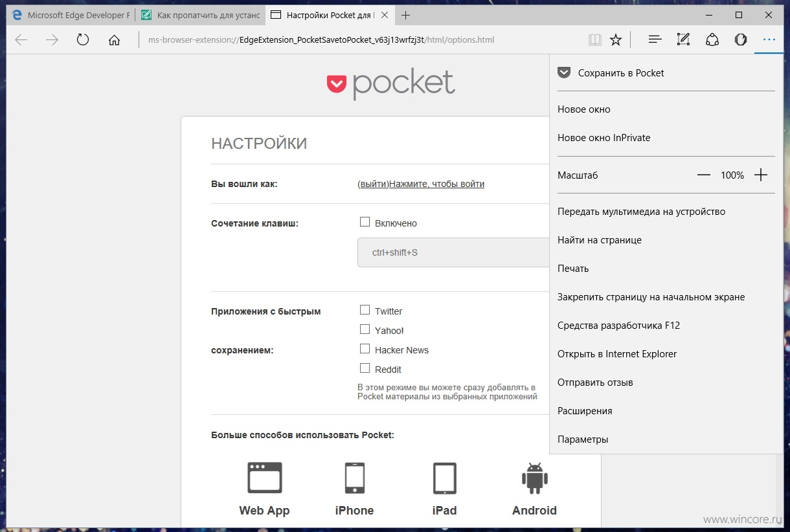Increase zoom with plus button
The image size is (790, 532).
[761, 175]
